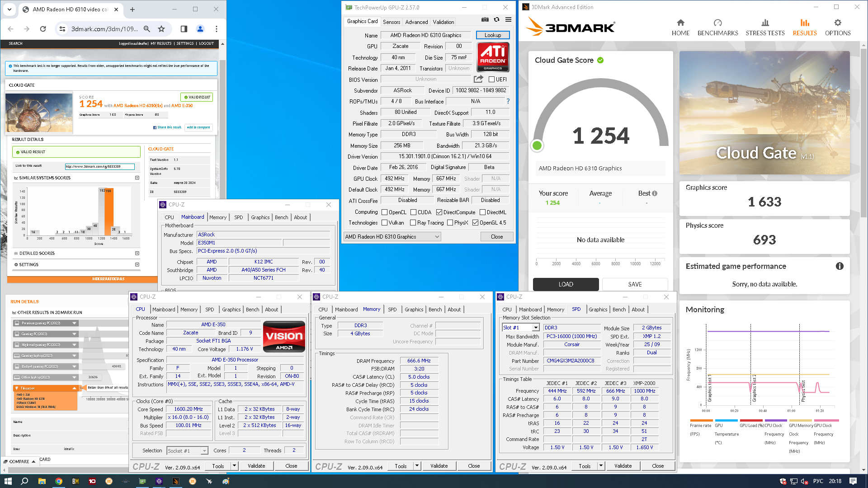Open Tools dropdown arrow in CPU-Z SPD window

[601, 466]
